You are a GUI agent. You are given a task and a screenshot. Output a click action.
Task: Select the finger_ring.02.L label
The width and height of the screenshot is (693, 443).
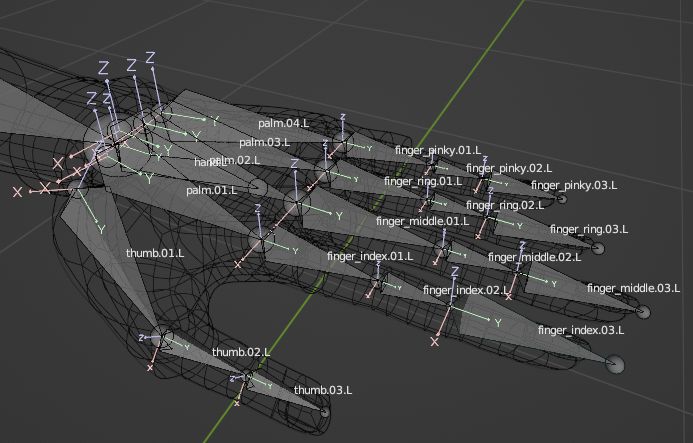[x=505, y=206]
